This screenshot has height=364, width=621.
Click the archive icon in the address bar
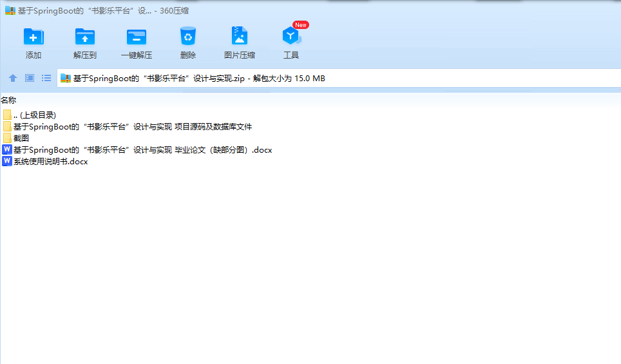(x=66, y=78)
